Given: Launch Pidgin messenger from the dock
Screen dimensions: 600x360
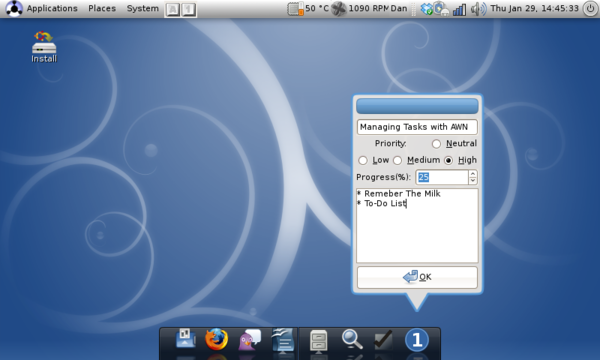Looking at the screenshot, I should coord(249,340).
